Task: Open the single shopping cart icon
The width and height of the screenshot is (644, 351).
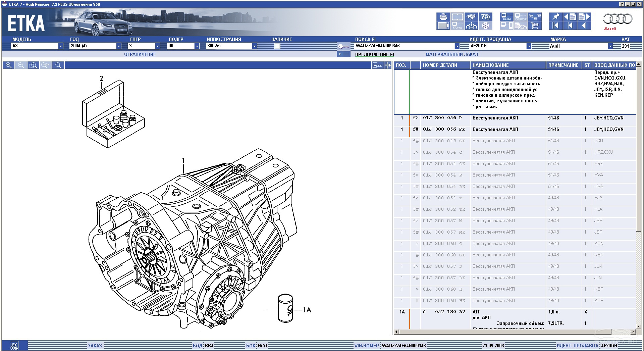Action: point(535,26)
